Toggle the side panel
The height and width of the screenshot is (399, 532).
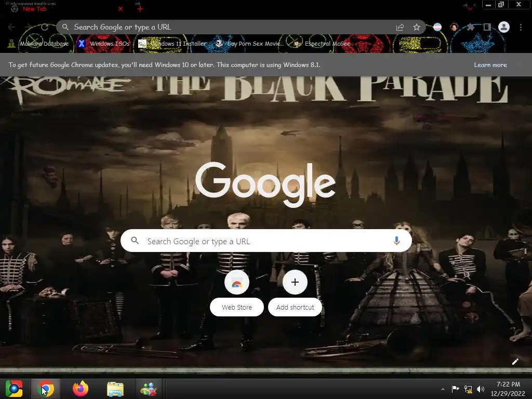tap(487, 27)
